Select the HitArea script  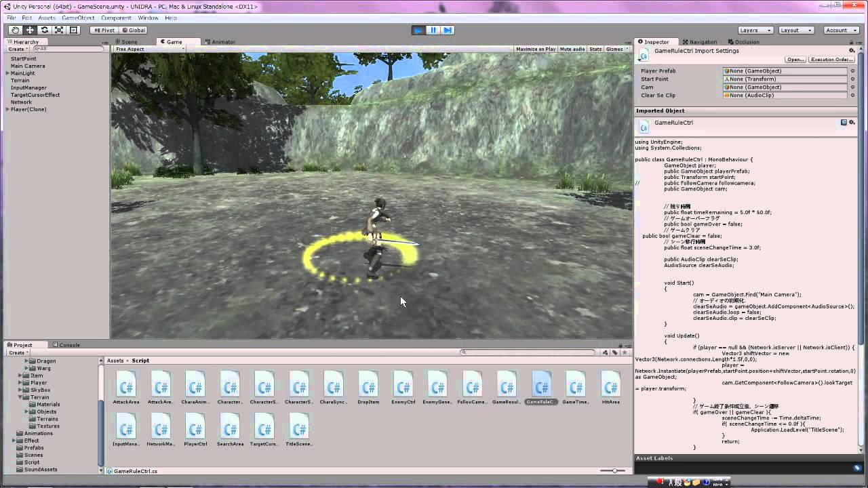(610, 388)
